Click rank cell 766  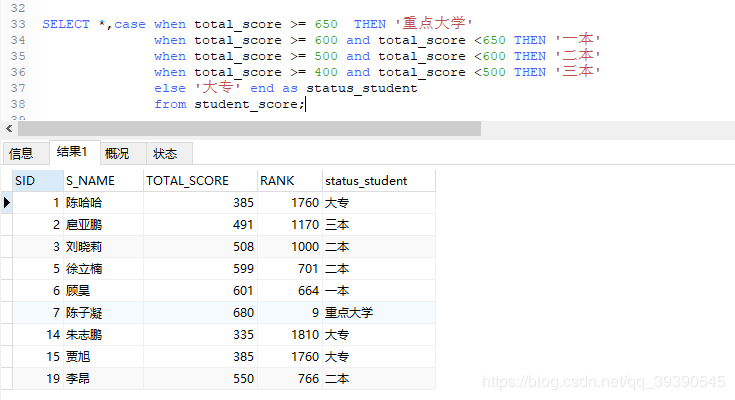point(290,379)
